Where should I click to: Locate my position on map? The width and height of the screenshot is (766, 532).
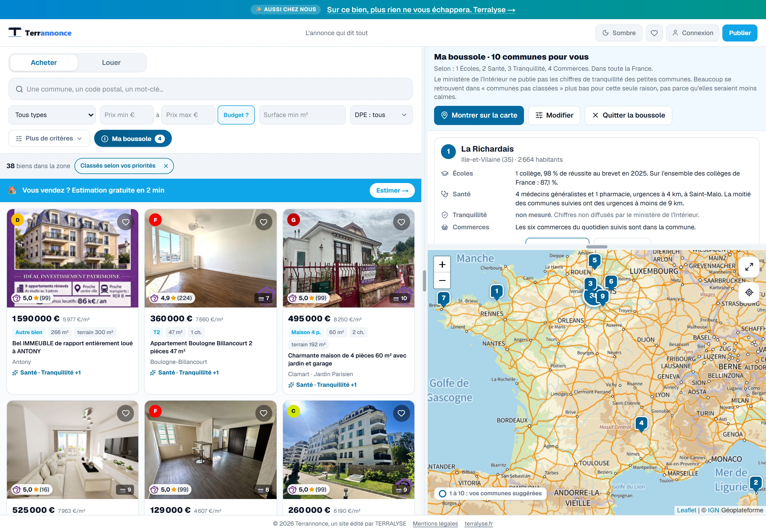[x=749, y=292]
